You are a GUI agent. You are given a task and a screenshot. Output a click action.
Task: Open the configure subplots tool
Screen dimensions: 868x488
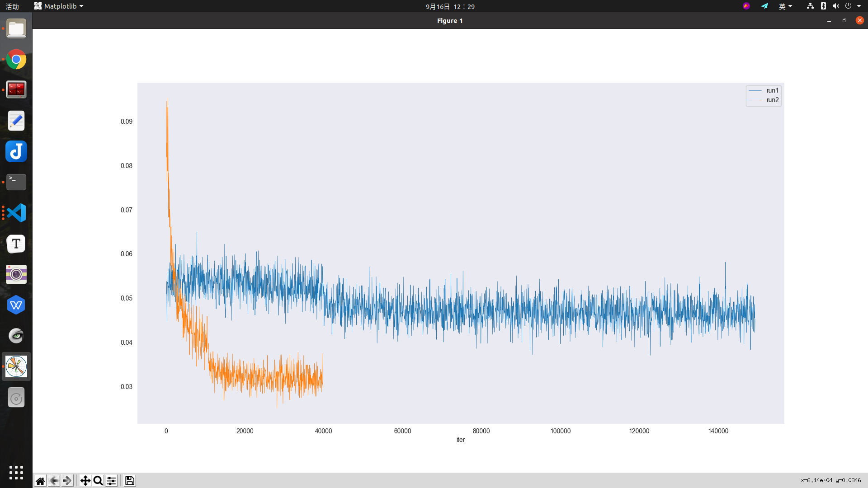111,480
